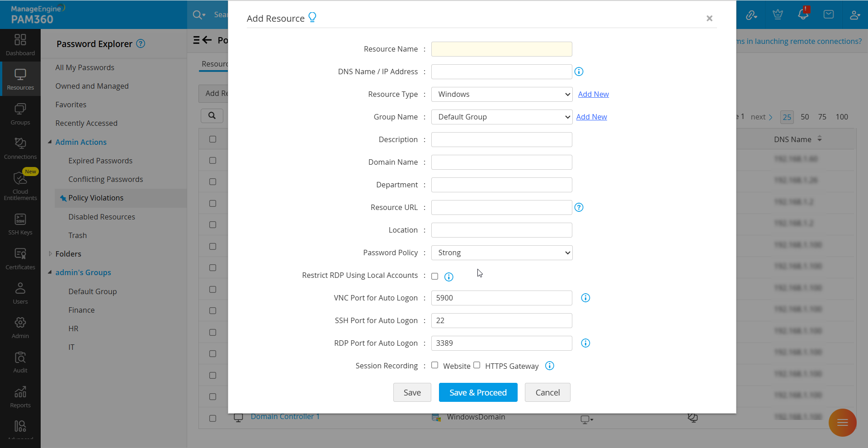Show info for DNS Name / IP Address

point(579,71)
